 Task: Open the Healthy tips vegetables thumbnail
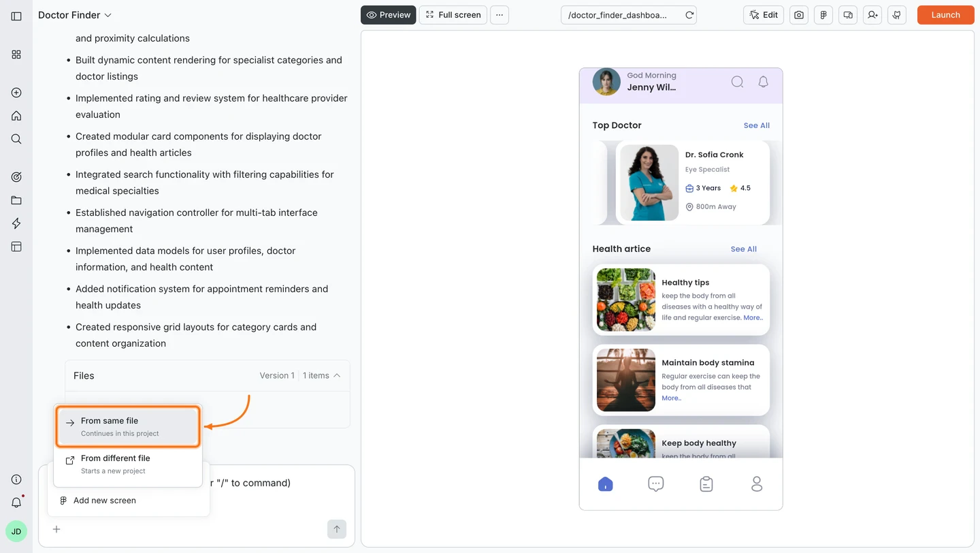point(626,300)
